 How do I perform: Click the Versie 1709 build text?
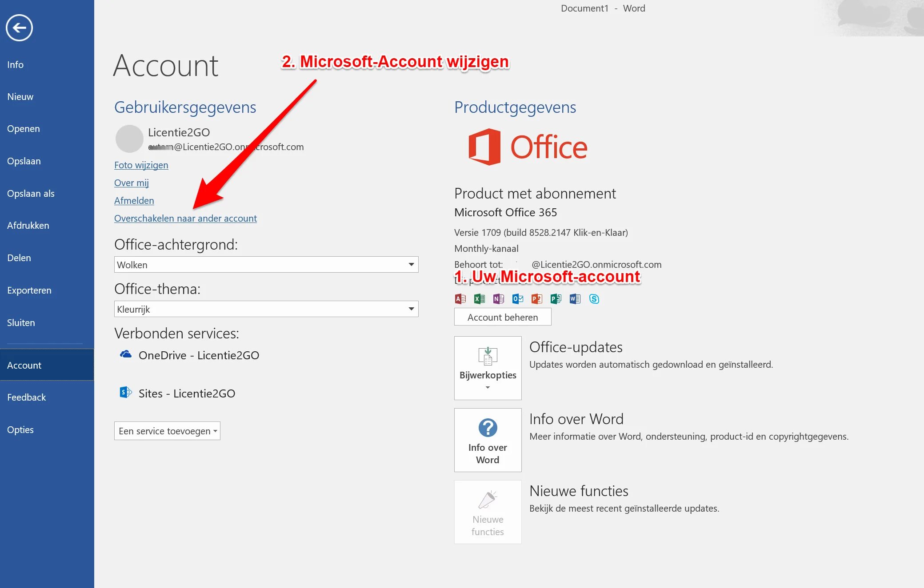coord(541,233)
